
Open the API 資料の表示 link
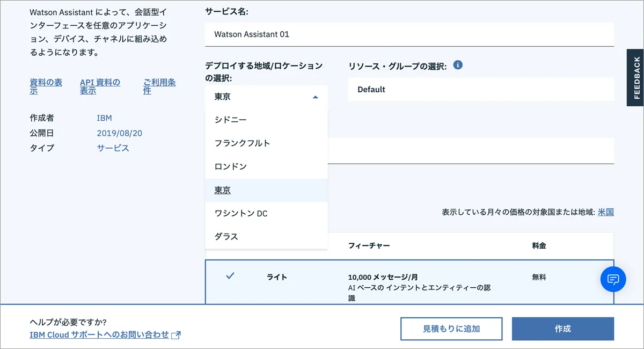click(100, 86)
